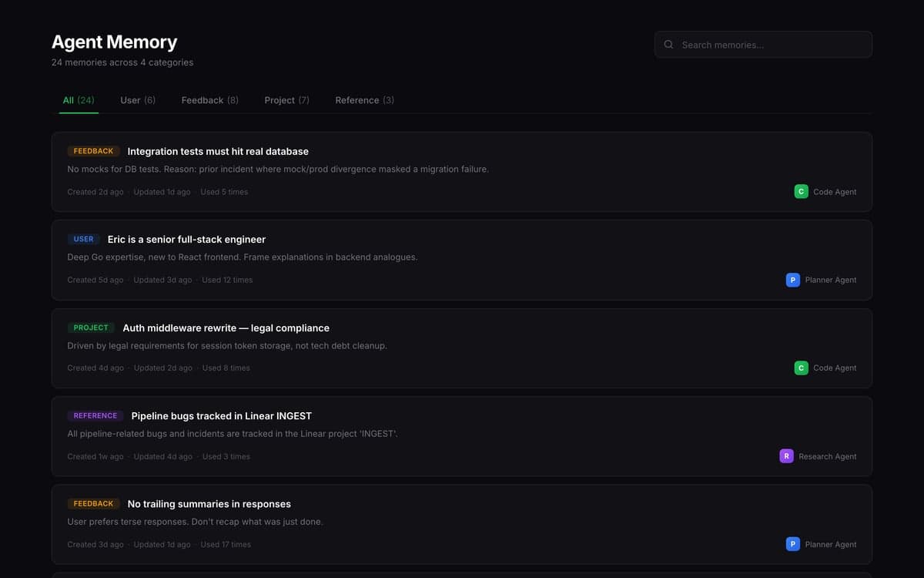Select the All memories tab
The height and width of the screenshot is (578, 924).
coord(78,99)
